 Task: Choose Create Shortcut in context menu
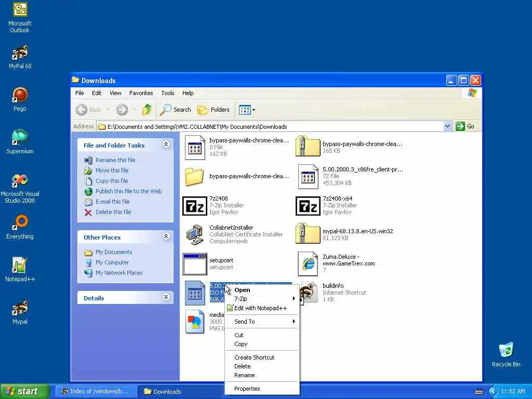[x=262, y=357]
